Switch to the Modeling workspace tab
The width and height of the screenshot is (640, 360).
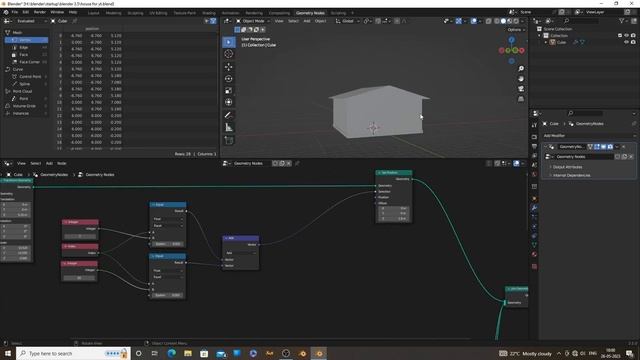(x=113, y=13)
